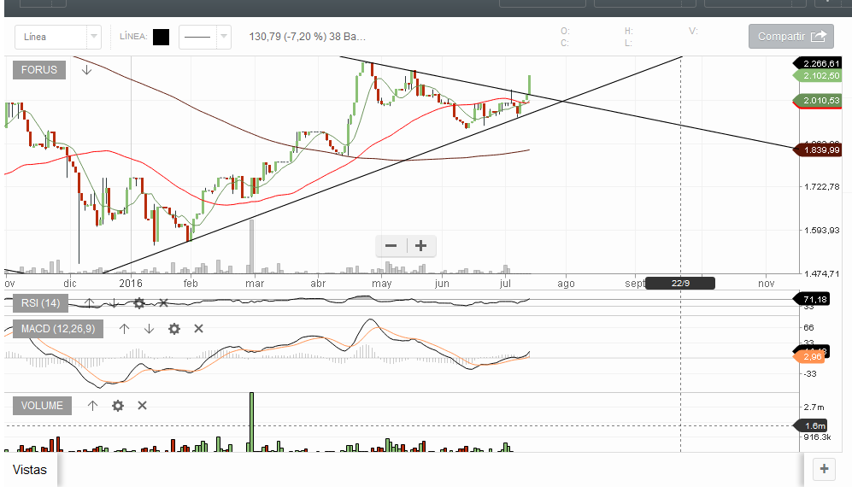Zoom in the chart with plus button
852x504 pixels.
tap(420, 246)
